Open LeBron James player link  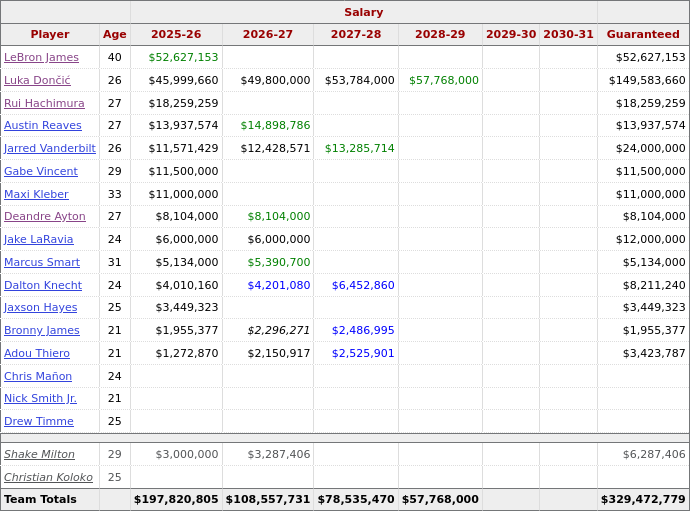(41, 57)
